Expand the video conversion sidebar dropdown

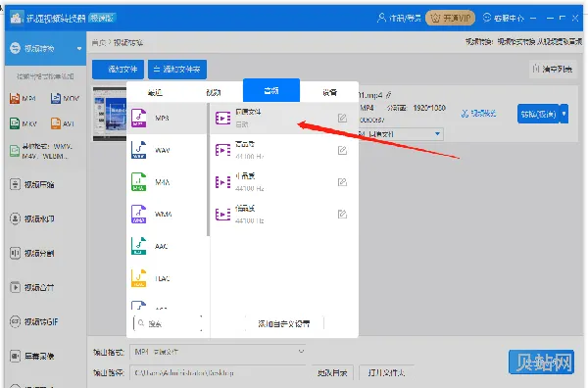[79, 48]
